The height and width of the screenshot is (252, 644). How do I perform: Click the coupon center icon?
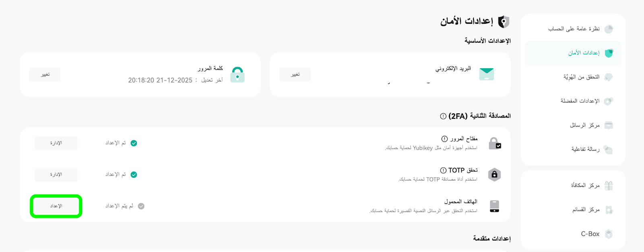[x=609, y=210]
